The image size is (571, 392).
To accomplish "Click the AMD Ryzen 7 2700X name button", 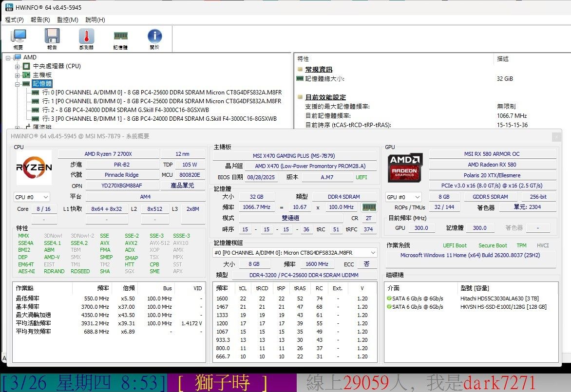I will coord(108,154).
